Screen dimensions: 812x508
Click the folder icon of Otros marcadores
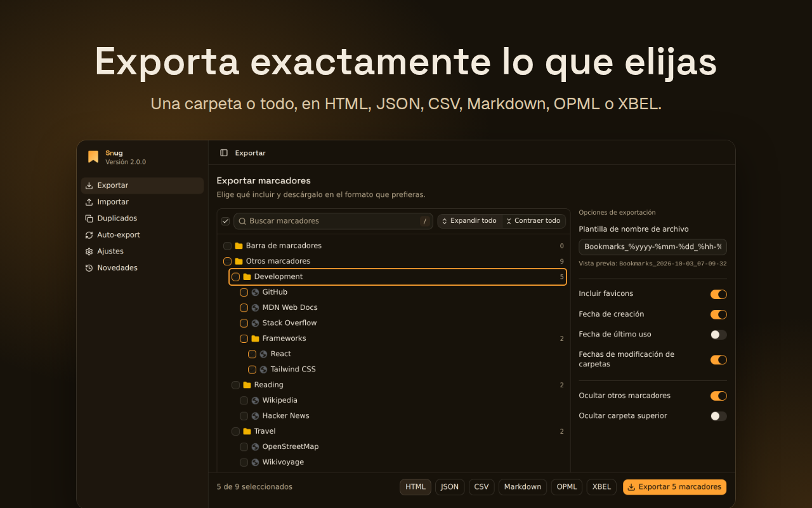click(239, 261)
